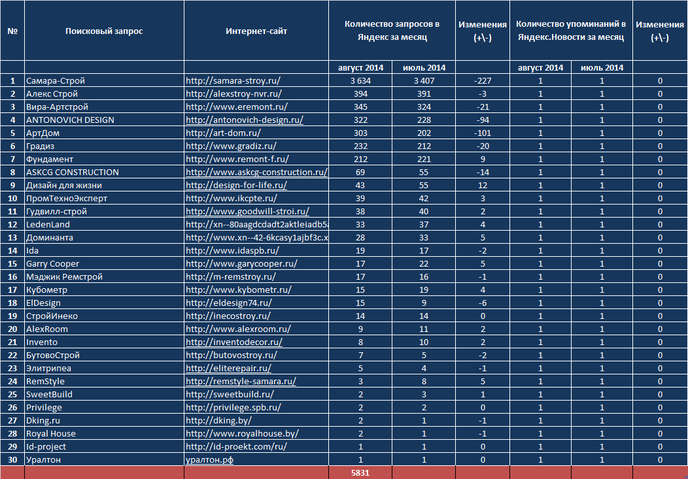Click the 3 634 August value
The height and width of the screenshot is (479, 688).
[x=360, y=81]
